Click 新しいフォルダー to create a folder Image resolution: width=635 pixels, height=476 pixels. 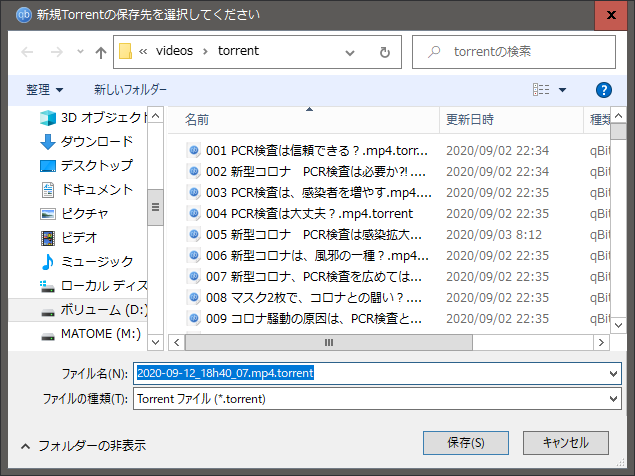click(x=130, y=90)
